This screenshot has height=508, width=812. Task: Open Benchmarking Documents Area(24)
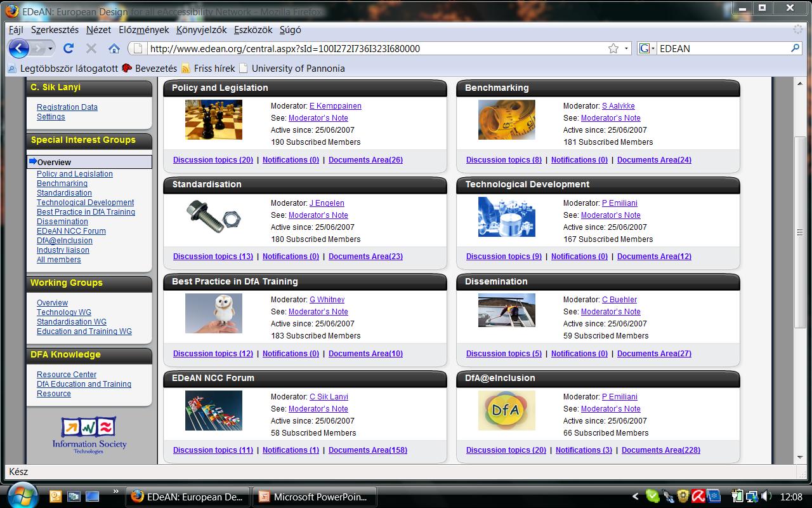[654, 160]
